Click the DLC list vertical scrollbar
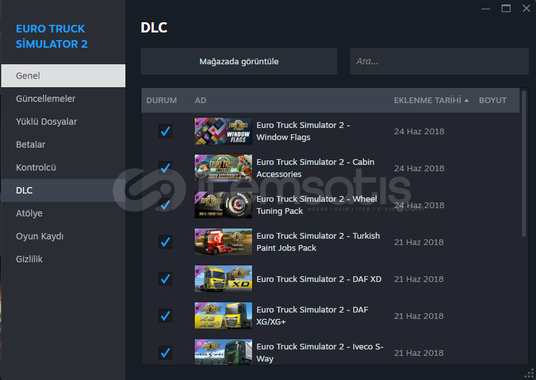This screenshot has height=380, width=536. pyautogui.click(x=524, y=163)
